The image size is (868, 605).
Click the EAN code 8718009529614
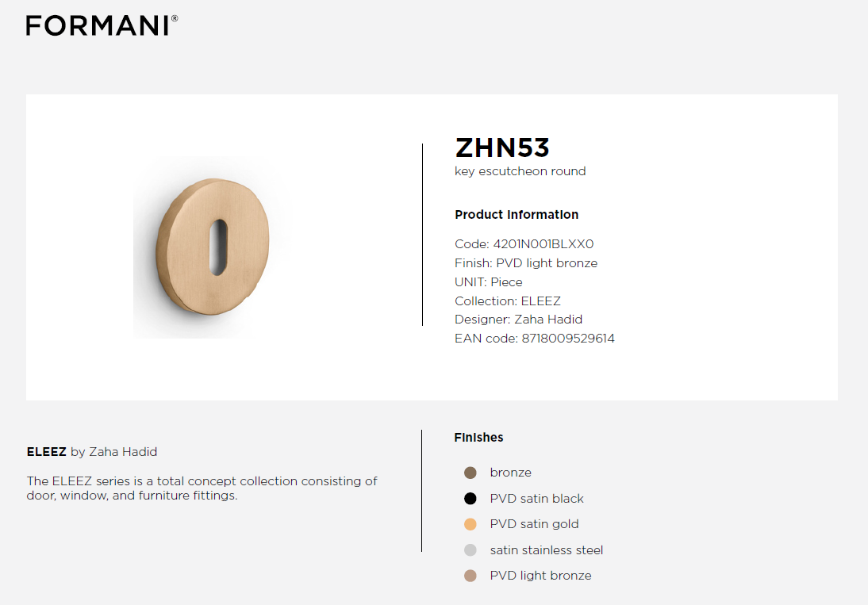[x=567, y=339]
